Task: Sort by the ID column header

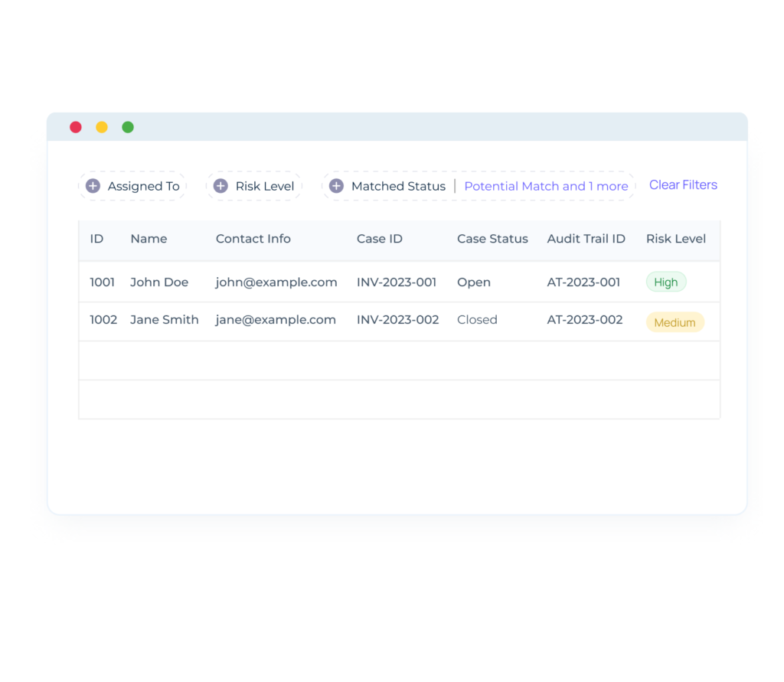Action: [x=97, y=238]
